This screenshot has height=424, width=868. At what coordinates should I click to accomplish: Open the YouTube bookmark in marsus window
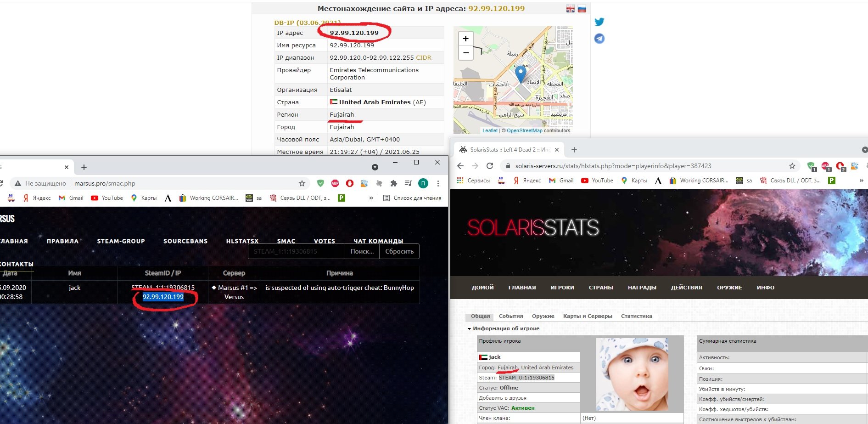click(x=107, y=198)
